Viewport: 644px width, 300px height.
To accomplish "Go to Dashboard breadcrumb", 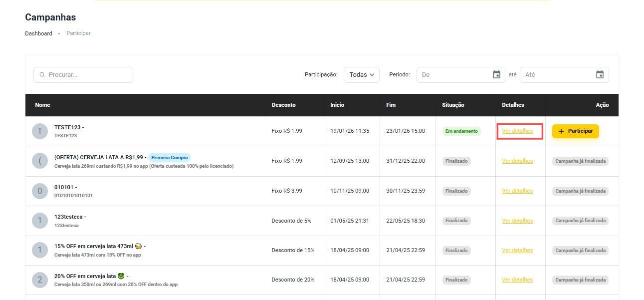I will (38, 33).
